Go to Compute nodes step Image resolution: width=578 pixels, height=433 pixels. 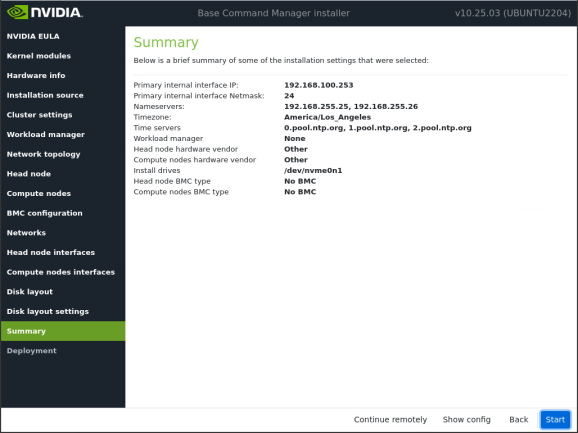click(x=39, y=193)
